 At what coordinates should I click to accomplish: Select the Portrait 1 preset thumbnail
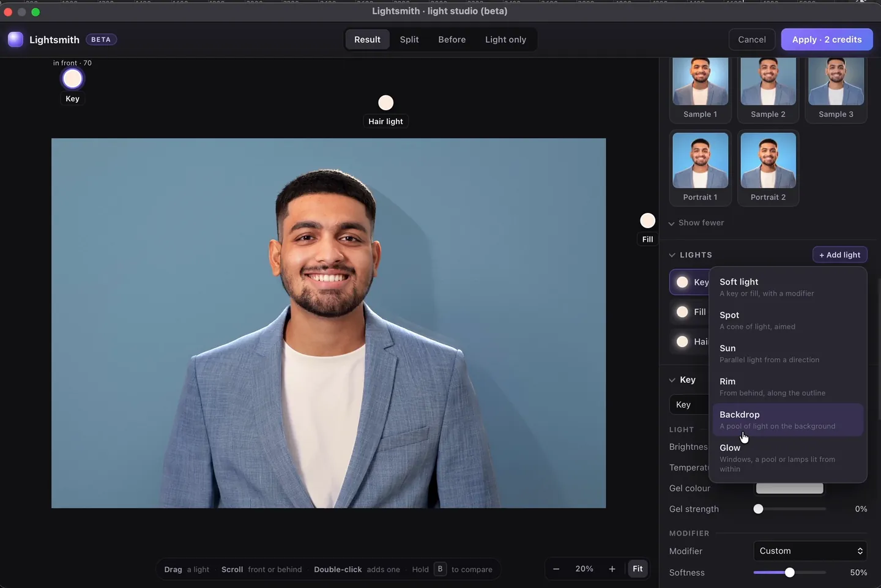point(701,168)
